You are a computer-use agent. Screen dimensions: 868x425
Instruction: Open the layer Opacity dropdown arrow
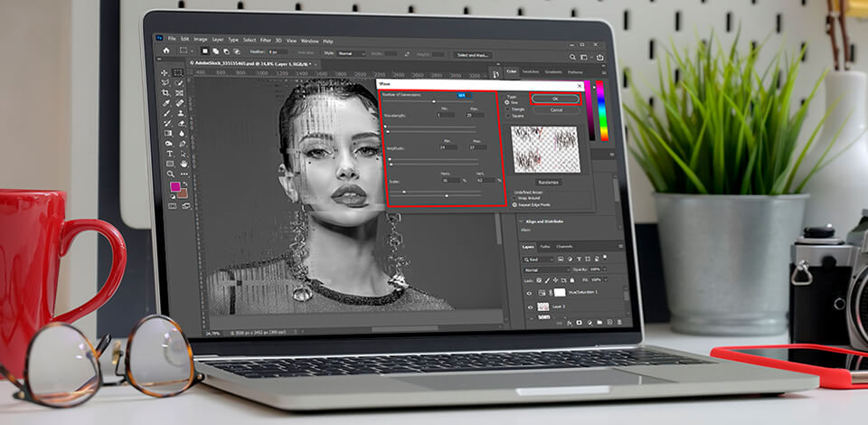coord(605,269)
